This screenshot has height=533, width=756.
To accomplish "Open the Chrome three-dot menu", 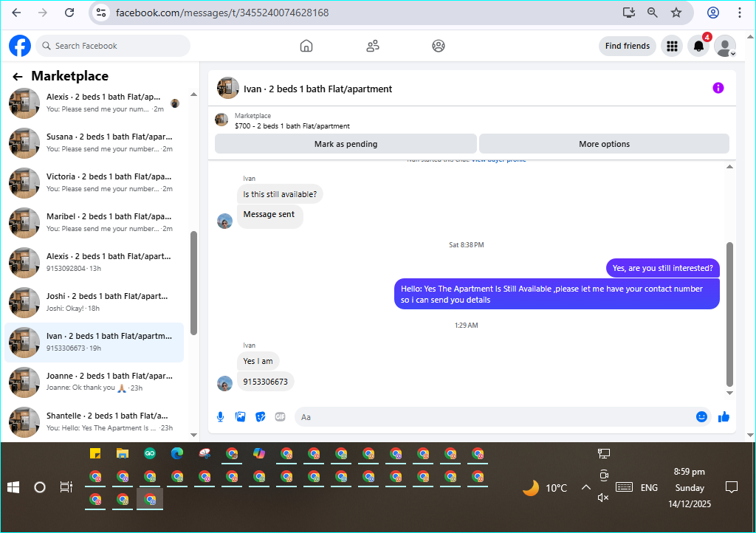I will tap(740, 13).
